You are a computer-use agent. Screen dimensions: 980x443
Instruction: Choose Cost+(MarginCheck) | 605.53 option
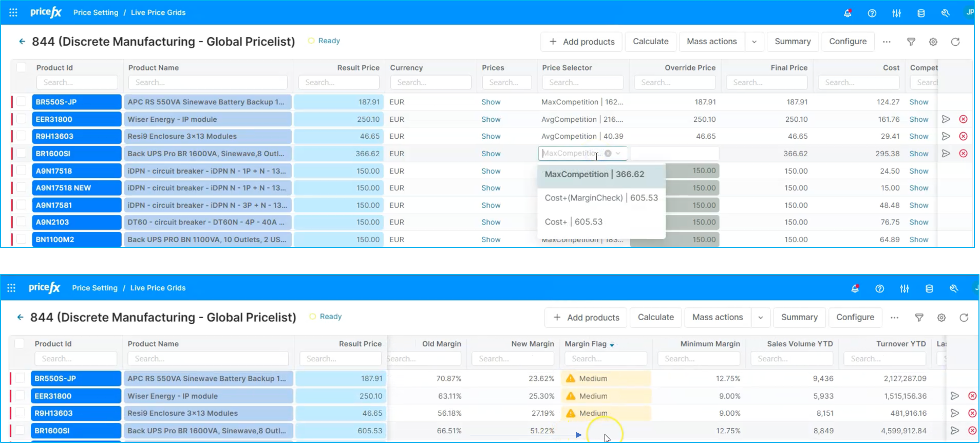(601, 198)
